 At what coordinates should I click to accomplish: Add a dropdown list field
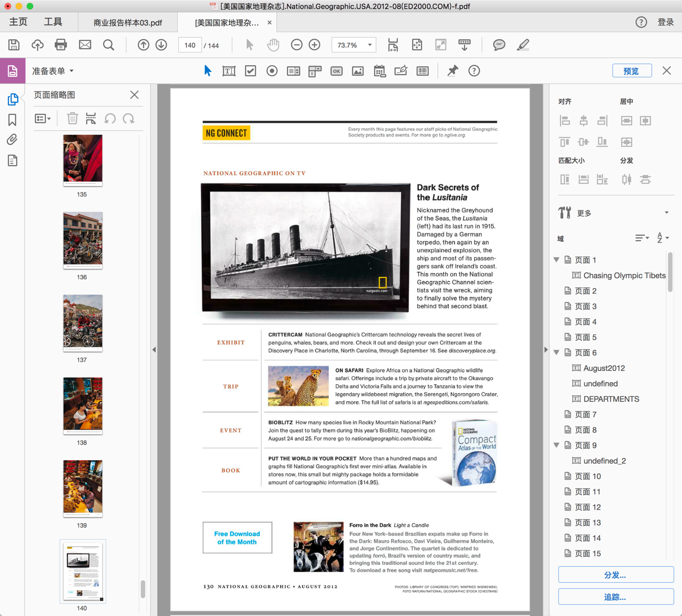pyautogui.click(x=315, y=71)
